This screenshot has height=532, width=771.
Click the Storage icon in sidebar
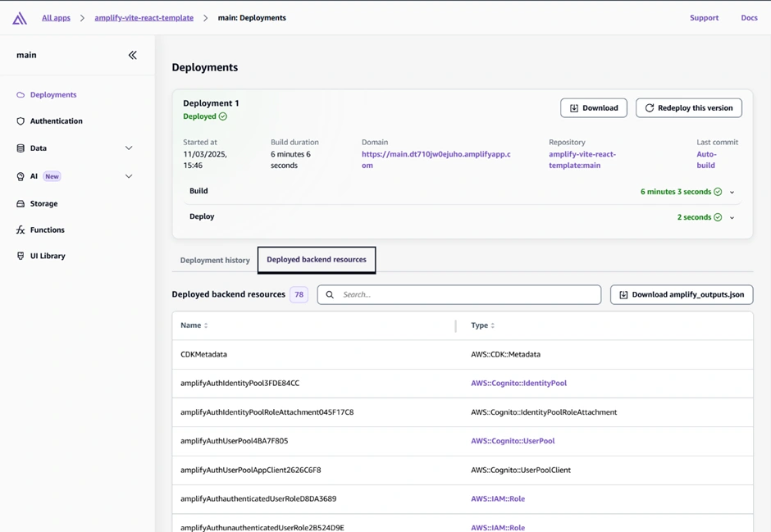[x=21, y=203]
